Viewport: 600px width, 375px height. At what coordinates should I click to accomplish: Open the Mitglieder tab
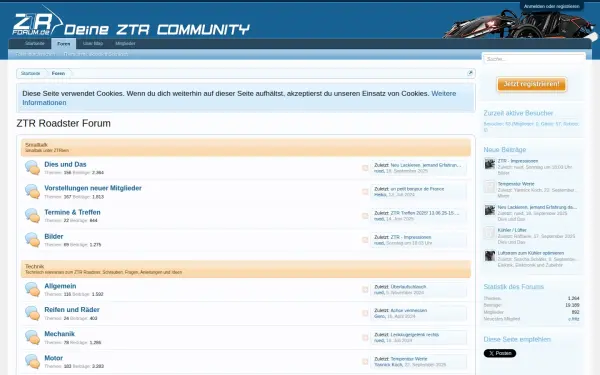pos(125,44)
